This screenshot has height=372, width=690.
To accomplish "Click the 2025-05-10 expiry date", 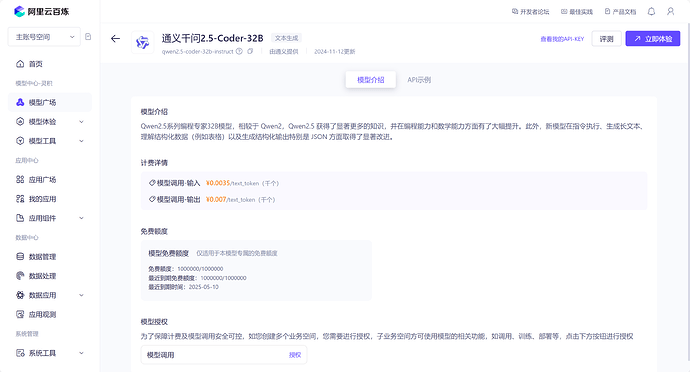I will pos(204,287).
